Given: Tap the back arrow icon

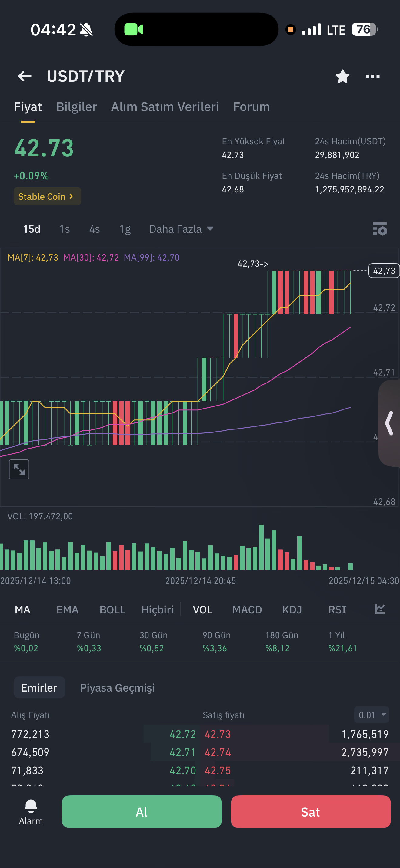Looking at the screenshot, I should coord(25,76).
